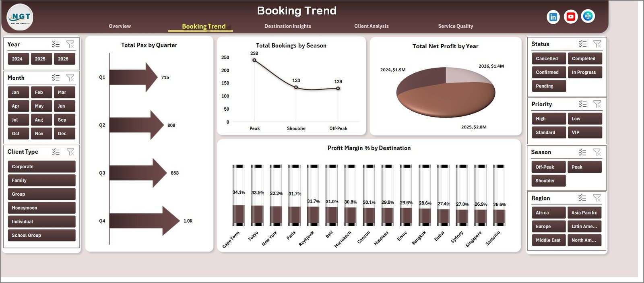Image resolution: width=644 pixels, height=283 pixels.
Task: Open the Destination Insights tab
Action: click(x=287, y=26)
